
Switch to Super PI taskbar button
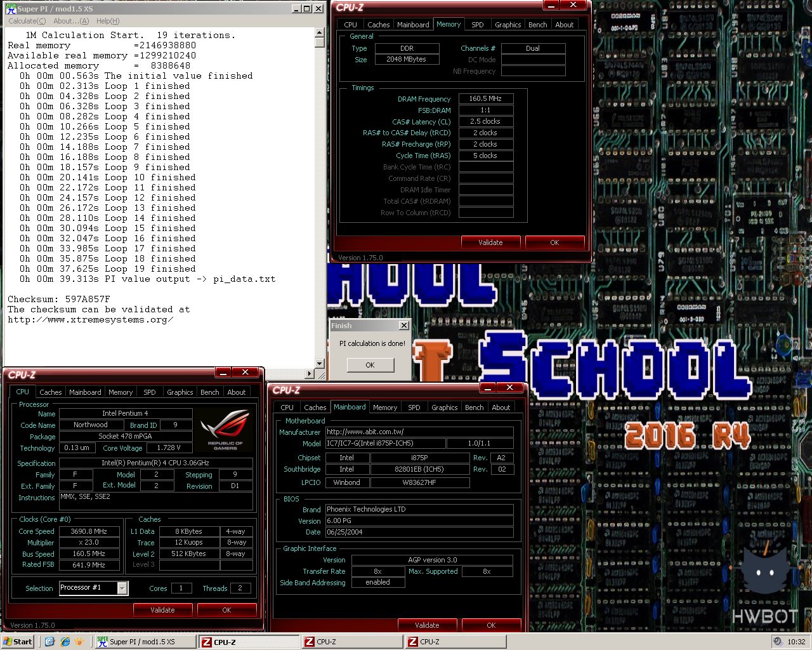(145, 642)
